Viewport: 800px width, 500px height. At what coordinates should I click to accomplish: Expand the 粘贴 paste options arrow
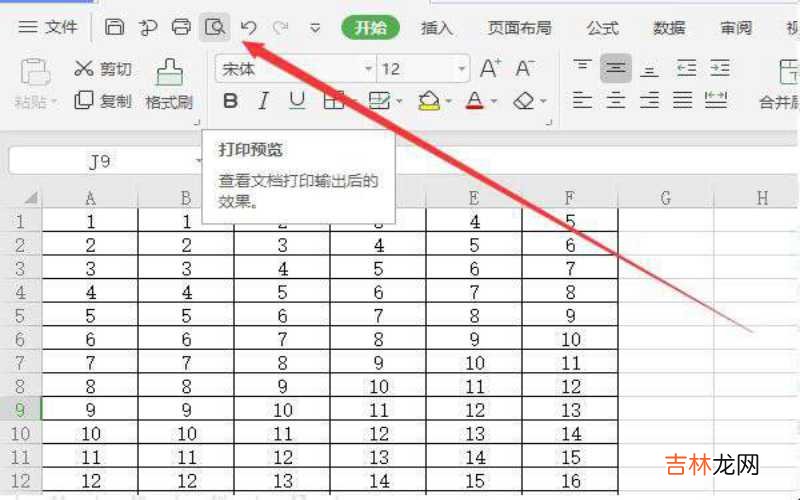click(54, 102)
